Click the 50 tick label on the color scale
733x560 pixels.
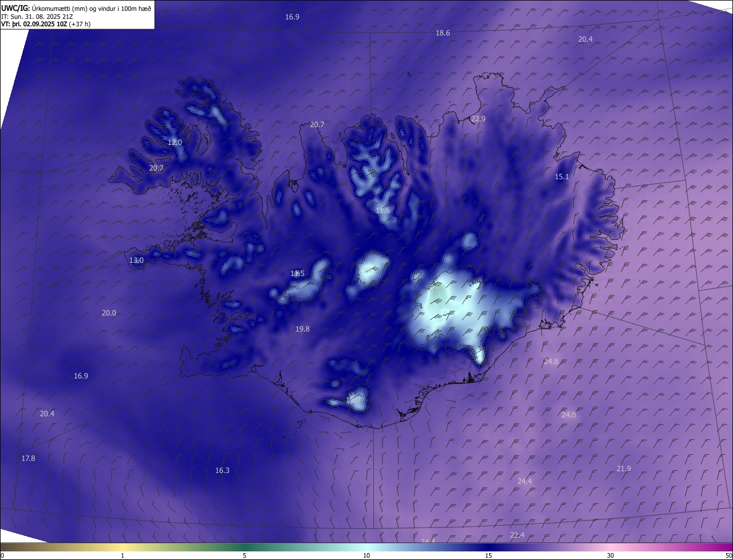pos(728,555)
